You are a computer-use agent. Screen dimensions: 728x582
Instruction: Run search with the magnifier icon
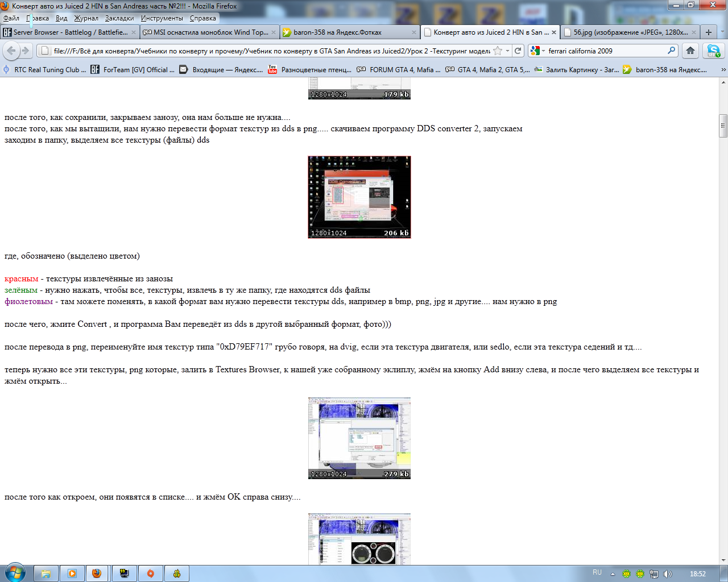pyautogui.click(x=672, y=51)
